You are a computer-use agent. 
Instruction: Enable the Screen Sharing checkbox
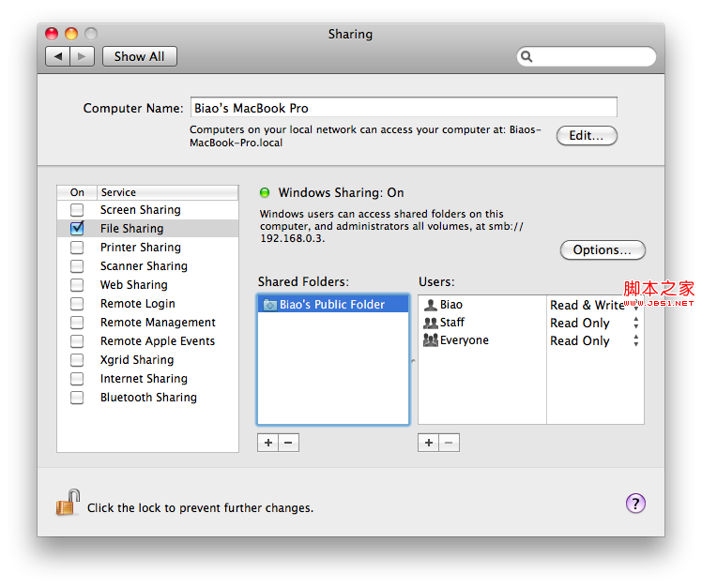coord(77,209)
